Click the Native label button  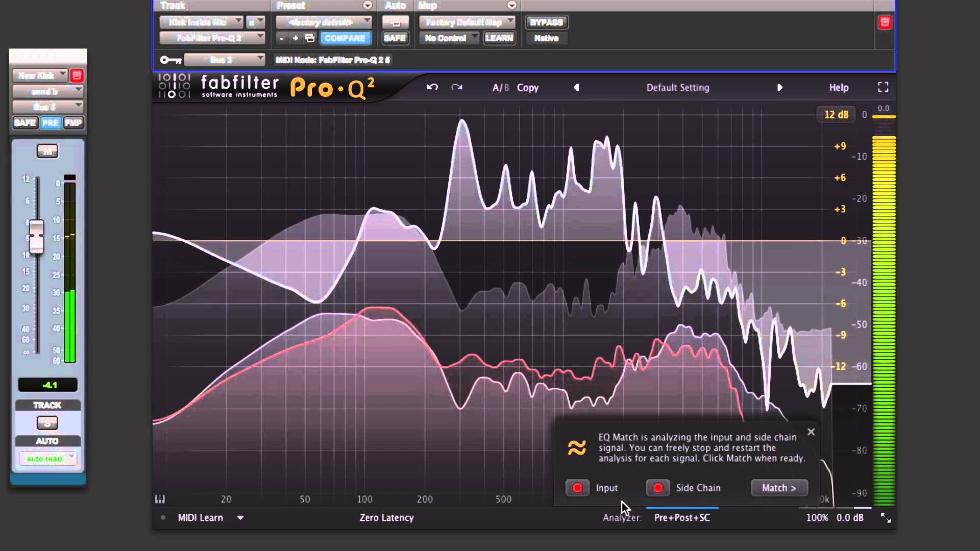coord(546,38)
